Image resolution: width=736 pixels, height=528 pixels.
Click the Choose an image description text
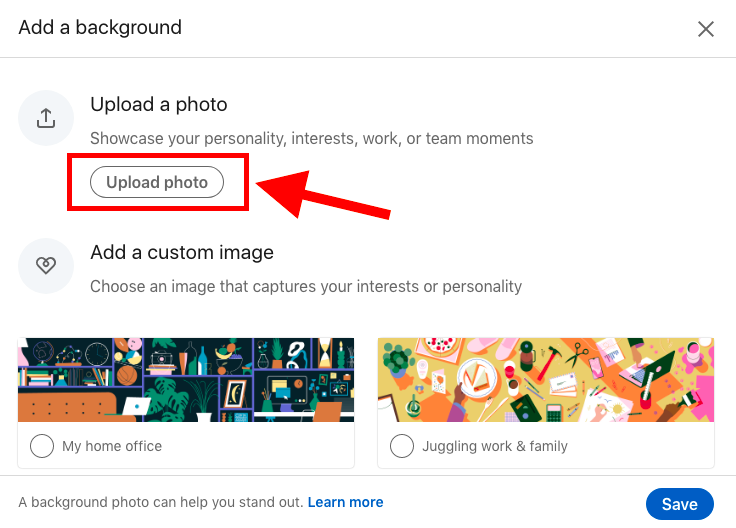pyautogui.click(x=306, y=286)
